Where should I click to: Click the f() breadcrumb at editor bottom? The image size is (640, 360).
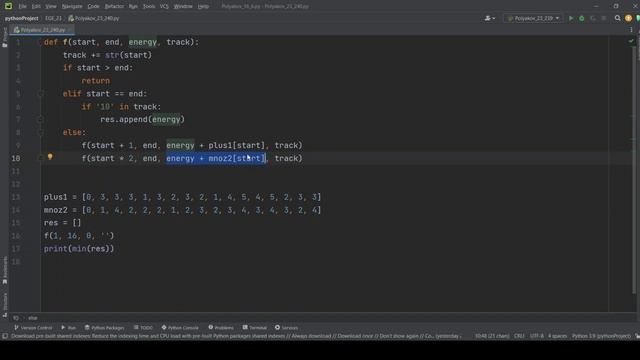click(x=16, y=318)
